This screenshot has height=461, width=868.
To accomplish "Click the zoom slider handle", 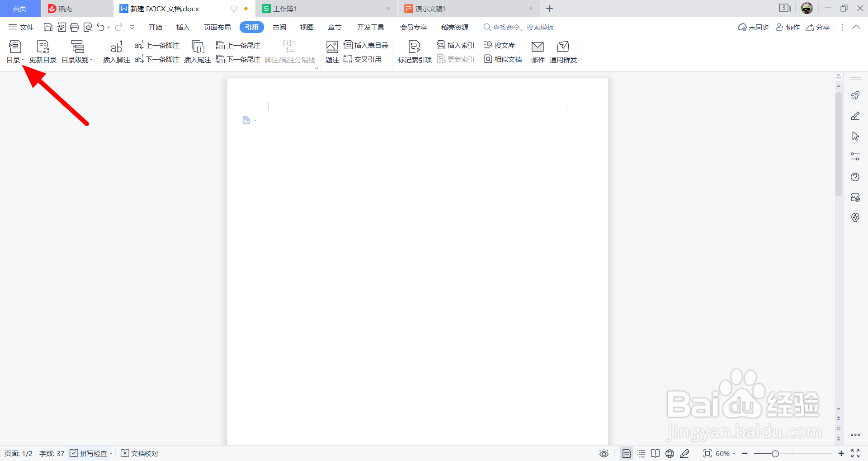I will pyautogui.click(x=775, y=453).
